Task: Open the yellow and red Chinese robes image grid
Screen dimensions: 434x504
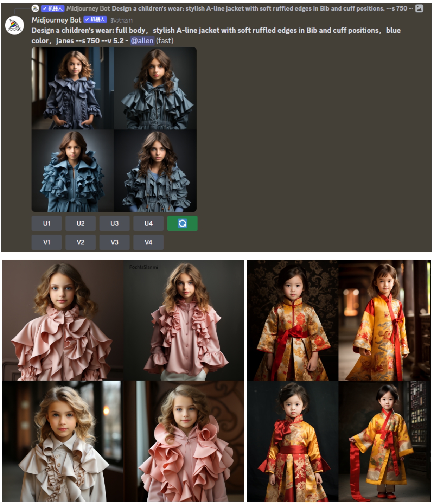Action: (339, 381)
